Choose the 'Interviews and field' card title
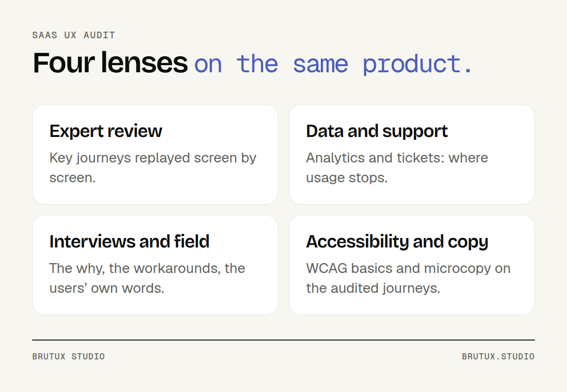567x392 pixels. pos(129,241)
